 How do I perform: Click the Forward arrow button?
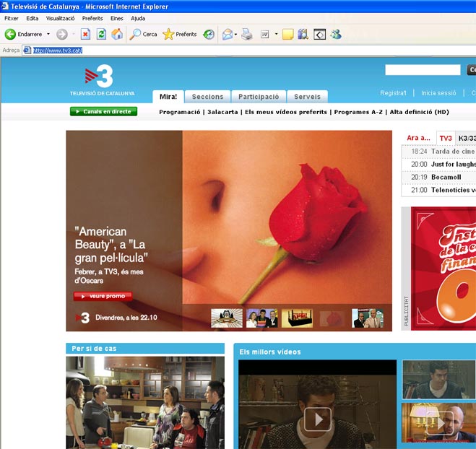pos(62,34)
